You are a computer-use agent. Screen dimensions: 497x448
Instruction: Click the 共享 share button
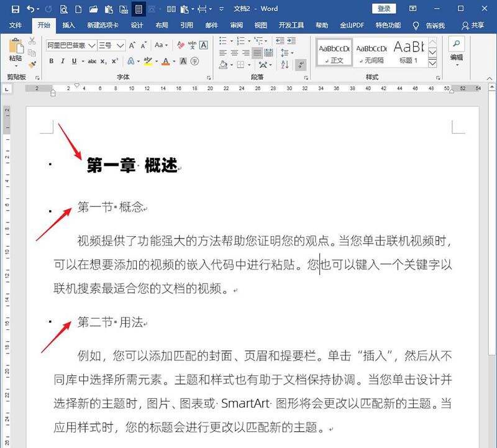coord(473,25)
